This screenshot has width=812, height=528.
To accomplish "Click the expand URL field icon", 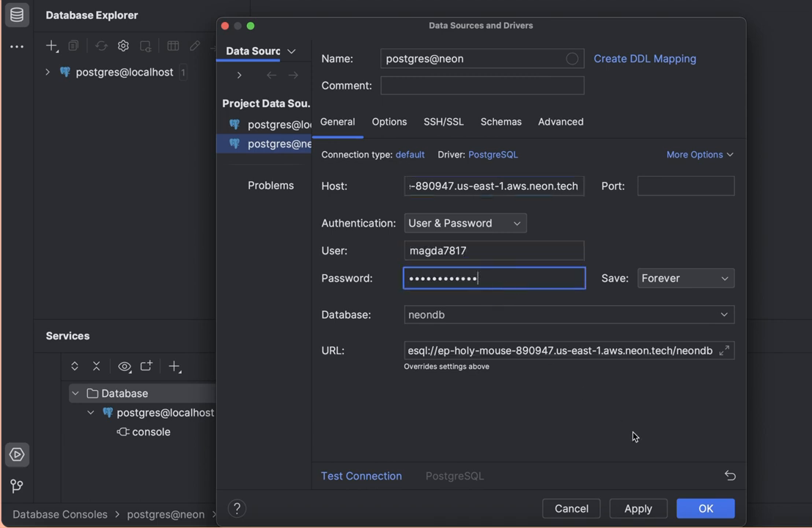I will (x=724, y=351).
